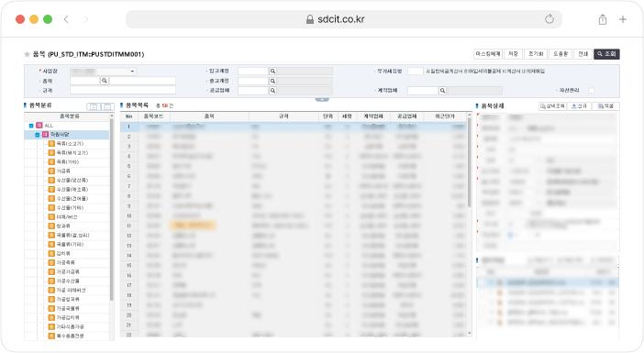Select 김치류 category icon
The width and height of the screenshot is (644, 353).
click(x=51, y=253)
